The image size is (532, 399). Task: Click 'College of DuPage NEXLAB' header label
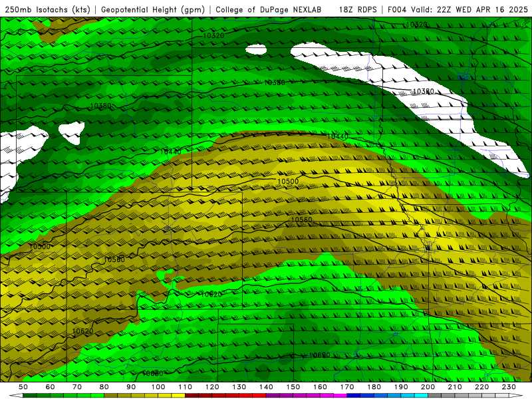(269, 10)
